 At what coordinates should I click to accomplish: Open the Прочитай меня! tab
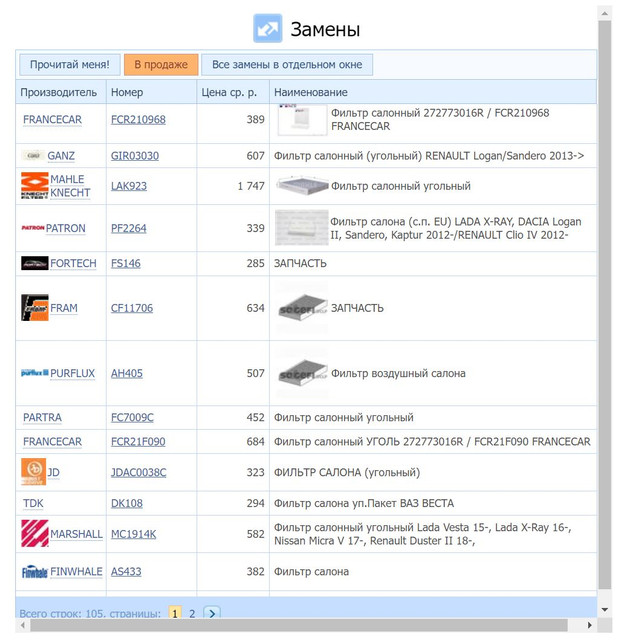pyautogui.click(x=70, y=64)
